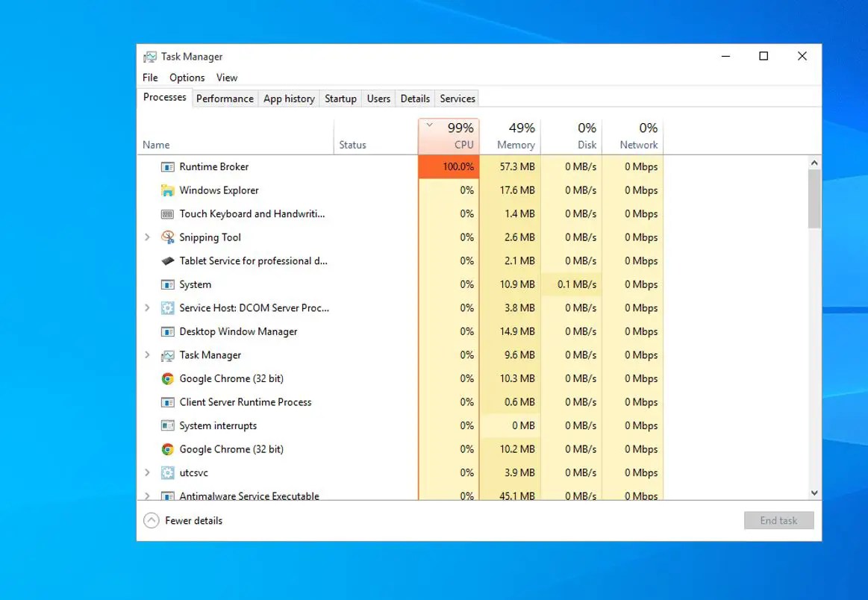Viewport: 868px width, 600px height.
Task: Expand the utcsvc process group
Action: [x=147, y=472]
